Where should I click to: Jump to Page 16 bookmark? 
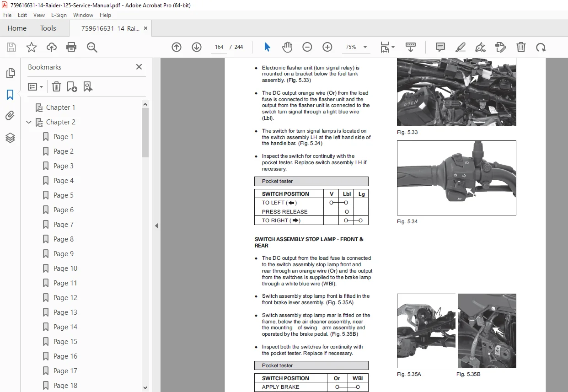(x=65, y=356)
